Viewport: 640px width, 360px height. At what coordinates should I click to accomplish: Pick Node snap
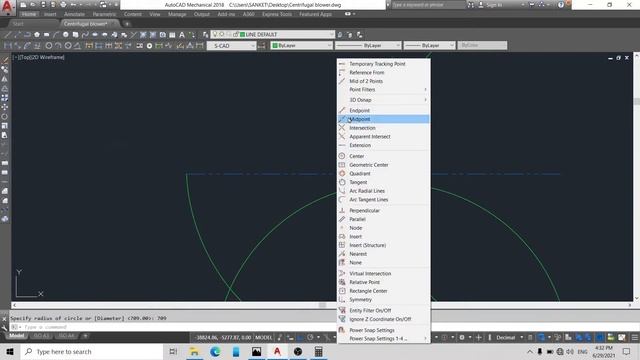(x=383, y=228)
